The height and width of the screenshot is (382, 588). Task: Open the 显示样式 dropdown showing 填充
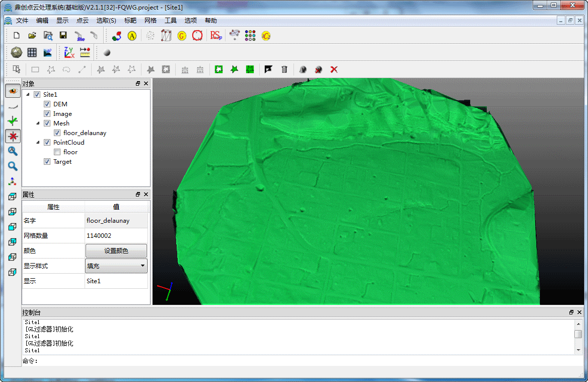(116, 266)
